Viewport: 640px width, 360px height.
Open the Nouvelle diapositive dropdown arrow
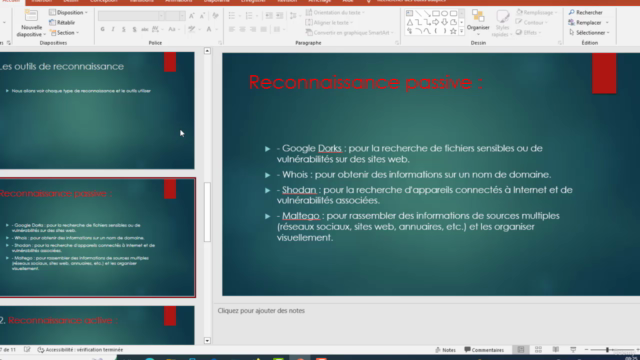44,35
